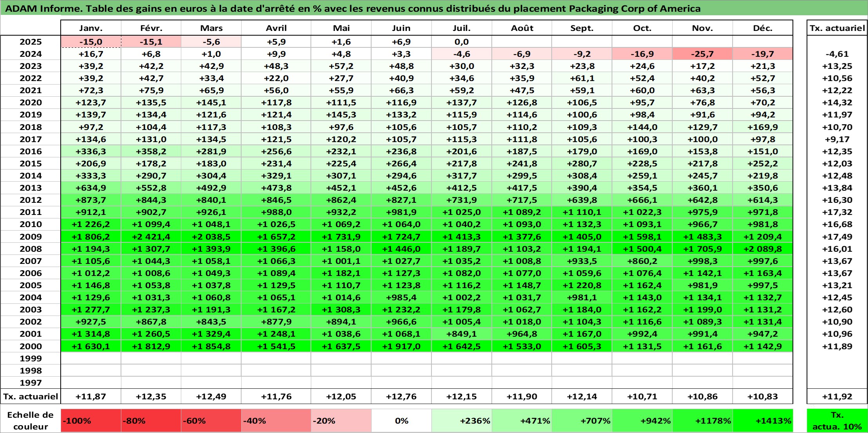The image size is (868, 433).
Task: Click the +9,17 actuarial rate for 2017
Action: pyautogui.click(x=837, y=139)
